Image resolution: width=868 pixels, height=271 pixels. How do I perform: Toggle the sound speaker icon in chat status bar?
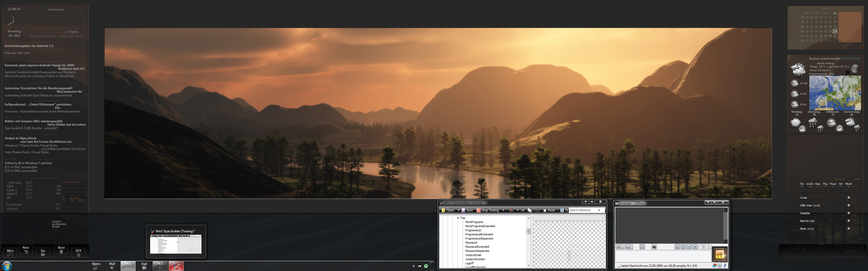pos(719,266)
